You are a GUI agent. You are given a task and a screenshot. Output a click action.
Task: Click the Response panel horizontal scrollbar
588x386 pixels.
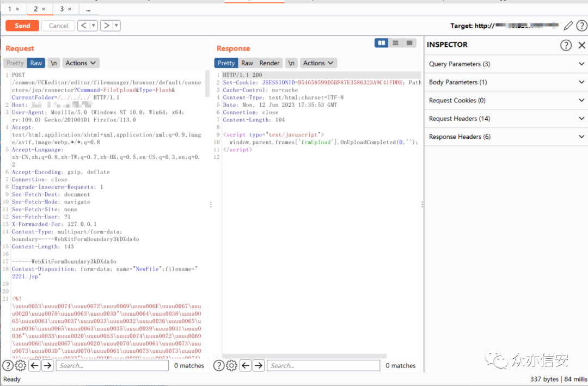point(304,356)
